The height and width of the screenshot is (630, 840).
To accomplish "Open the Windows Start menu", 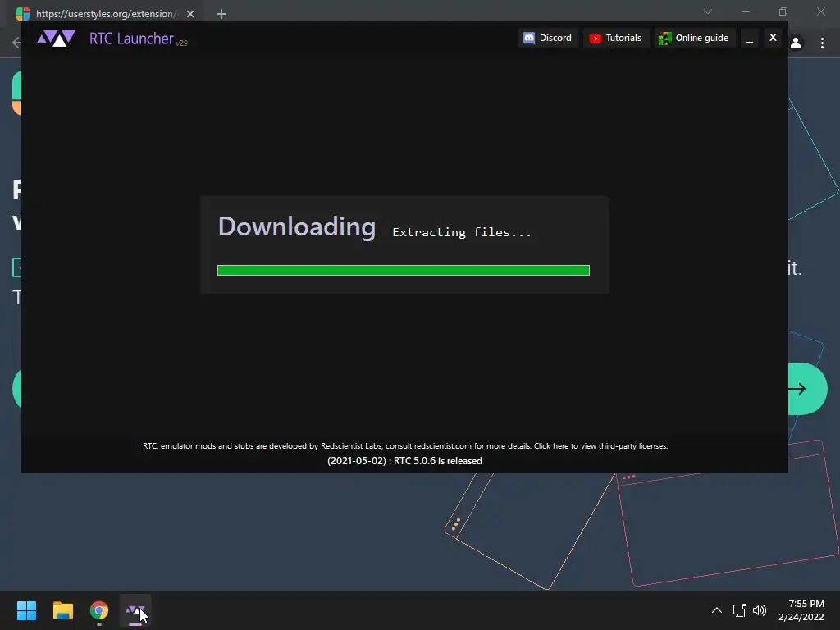I will click(x=26, y=610).
